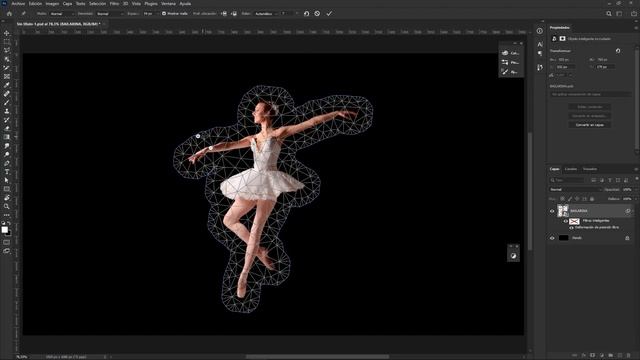Toggle visibility of Deformación de posición libre
Image resolution: width=640 pixels, height=360 pixels.
tap(571, 227)
